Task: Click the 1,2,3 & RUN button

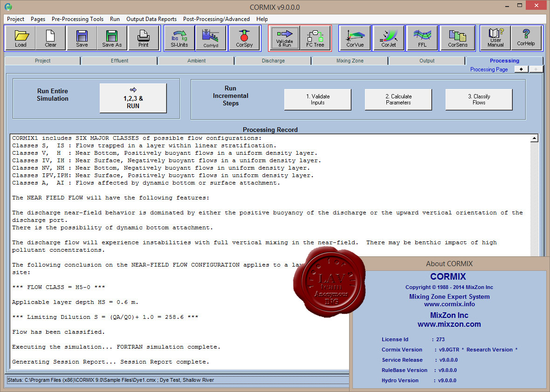Action: click(133, 98)
